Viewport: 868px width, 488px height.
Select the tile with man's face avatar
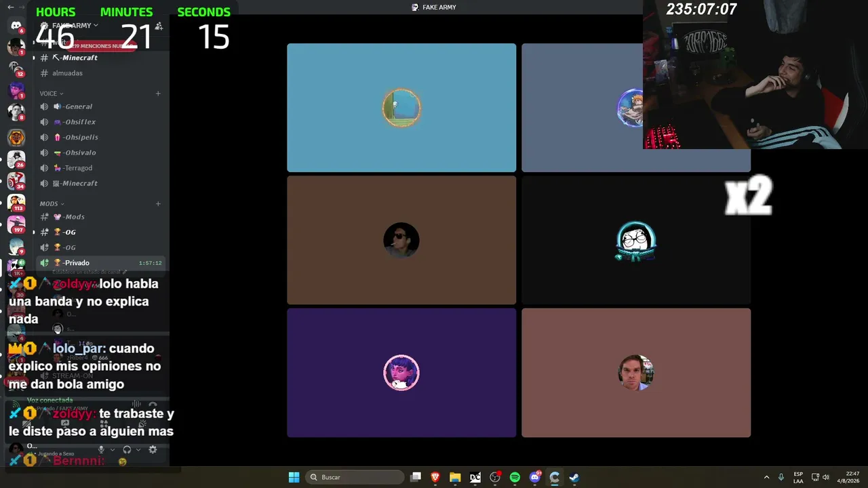coord(636,373)
